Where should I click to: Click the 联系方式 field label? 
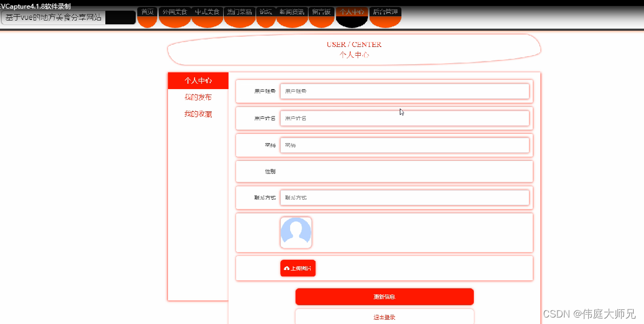click(x=265, y=198)
